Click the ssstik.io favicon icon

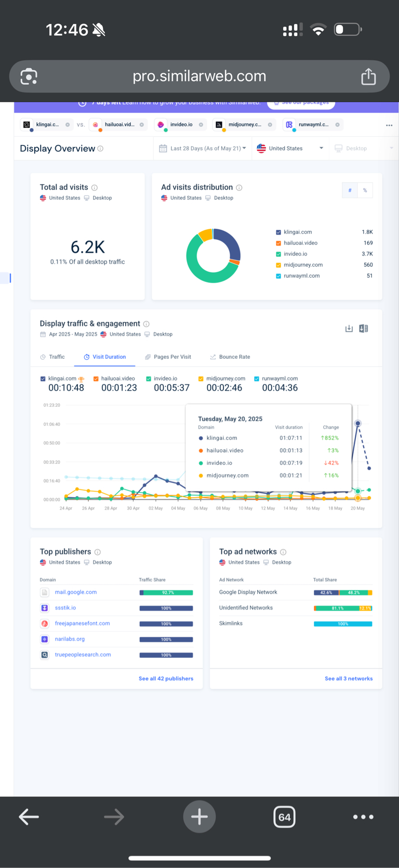pos(45,608)
